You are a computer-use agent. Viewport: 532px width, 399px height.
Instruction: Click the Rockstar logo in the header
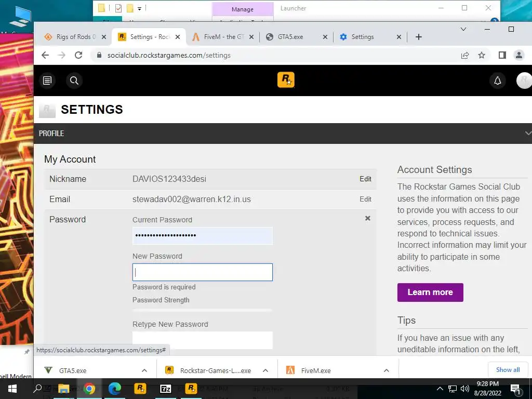pyautogui.click(x=286, y=80)
